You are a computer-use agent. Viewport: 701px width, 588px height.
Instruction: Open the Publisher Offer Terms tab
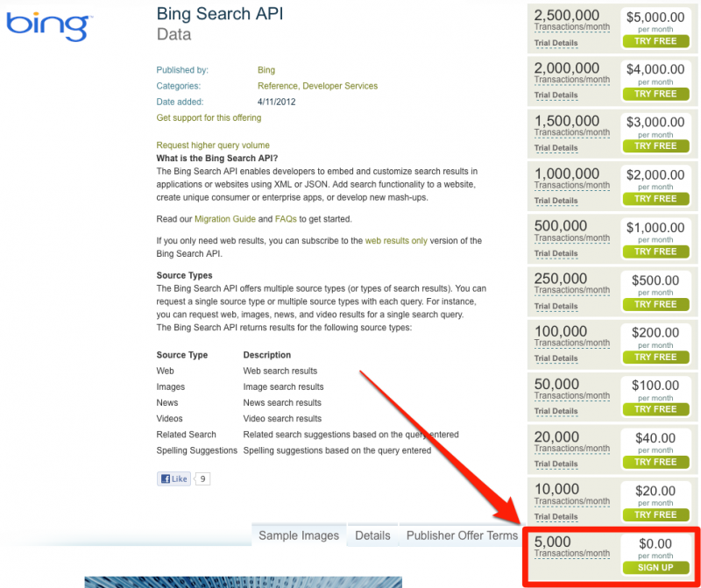pyautogui.click(x=462, y=535)
